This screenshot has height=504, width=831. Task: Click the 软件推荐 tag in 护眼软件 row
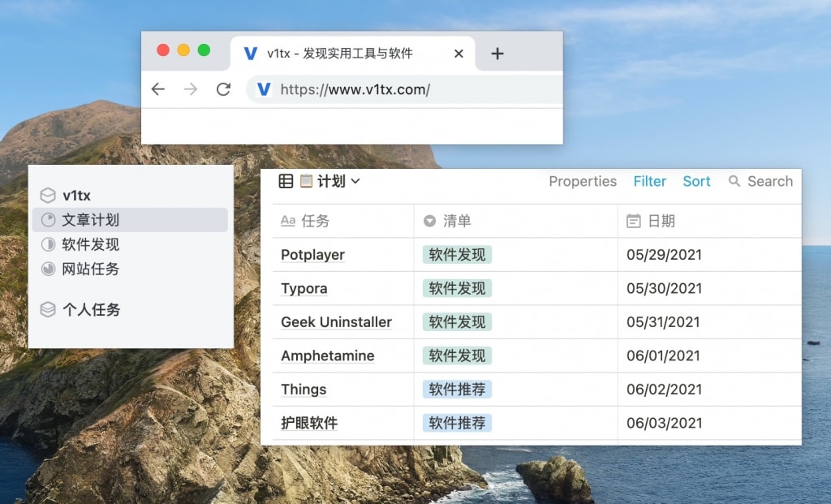click(457, 424)
